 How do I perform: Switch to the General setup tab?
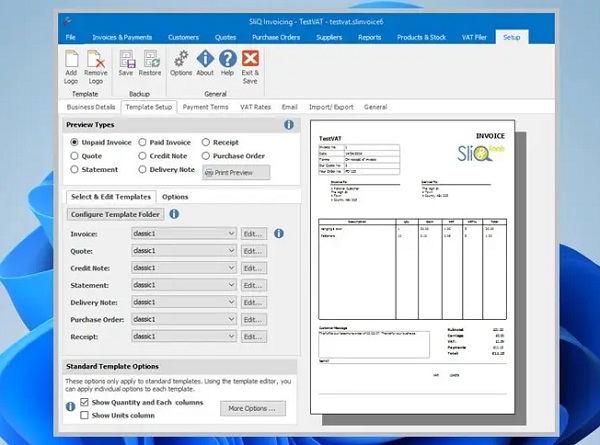click(375, 107)
